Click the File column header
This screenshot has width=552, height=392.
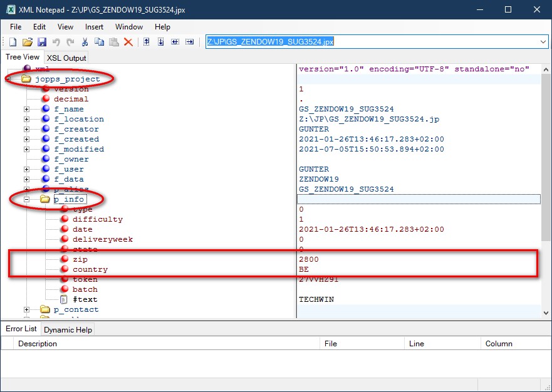(362, 343)
